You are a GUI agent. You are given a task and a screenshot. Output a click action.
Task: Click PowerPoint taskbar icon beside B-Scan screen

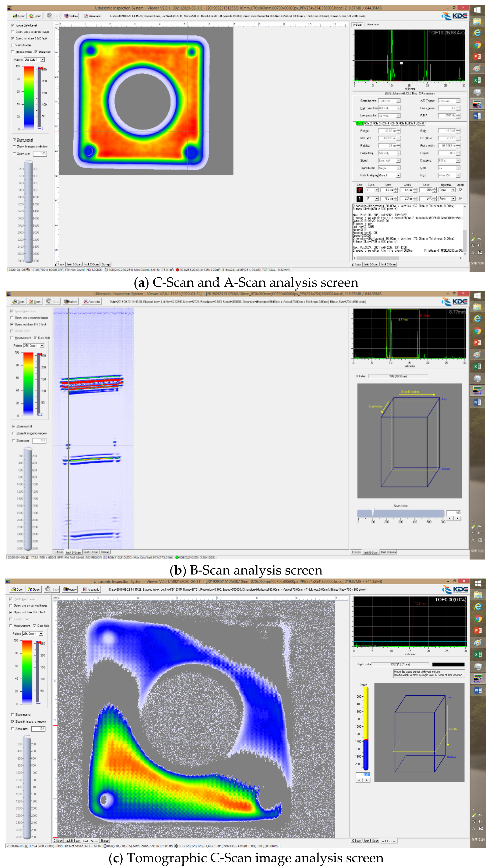coord(477,342)
